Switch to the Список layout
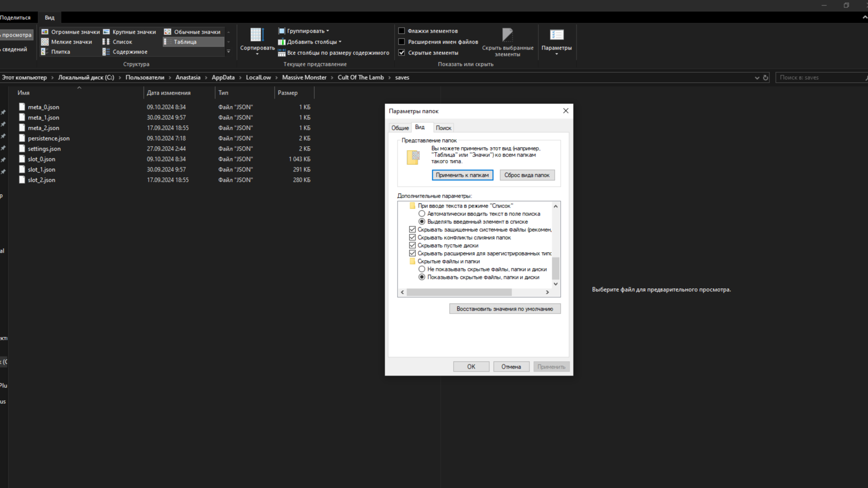The height and width of the screenshot is (488, 868). click(117, 42)
